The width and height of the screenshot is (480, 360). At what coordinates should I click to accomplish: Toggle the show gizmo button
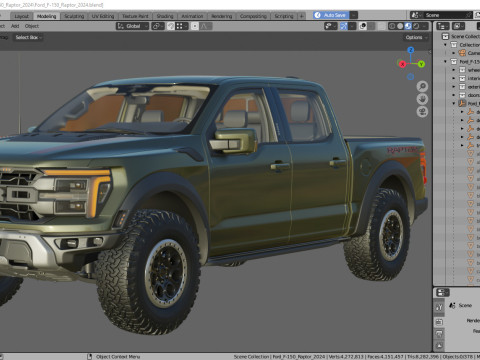coord(344,26)
